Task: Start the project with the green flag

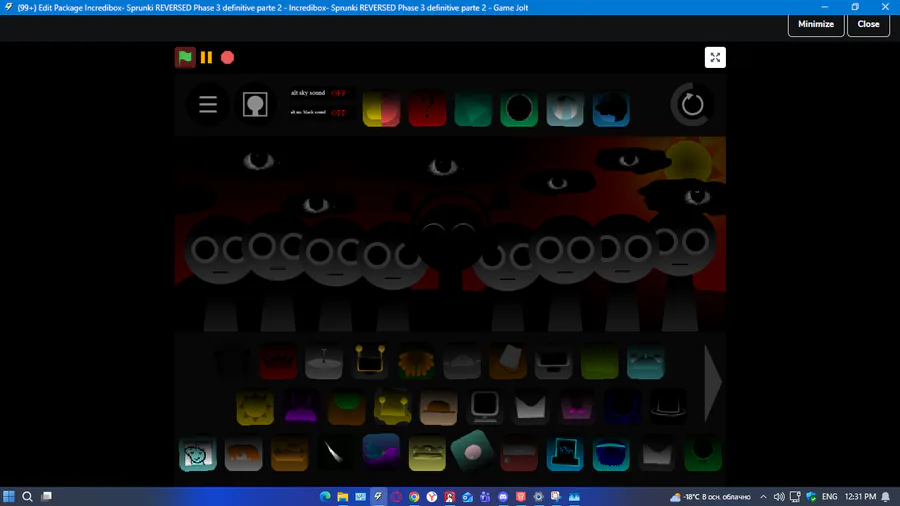Action: coord(185,57)
